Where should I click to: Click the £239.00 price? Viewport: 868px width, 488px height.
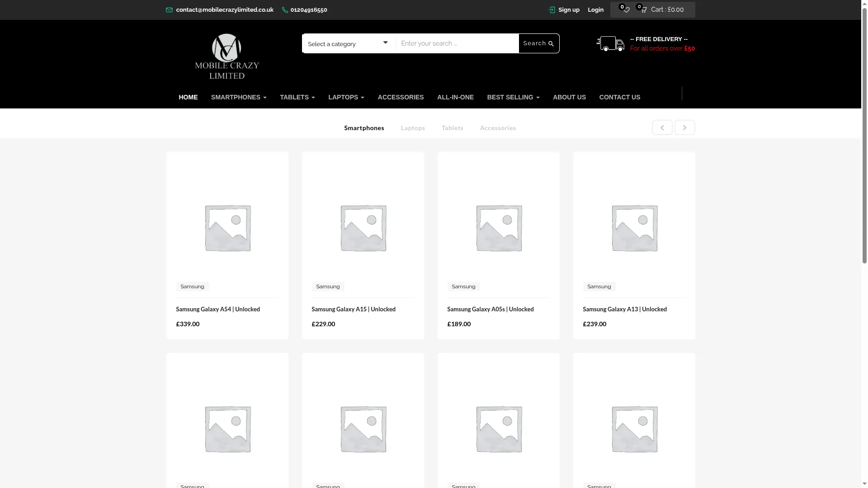pos(594,324)
